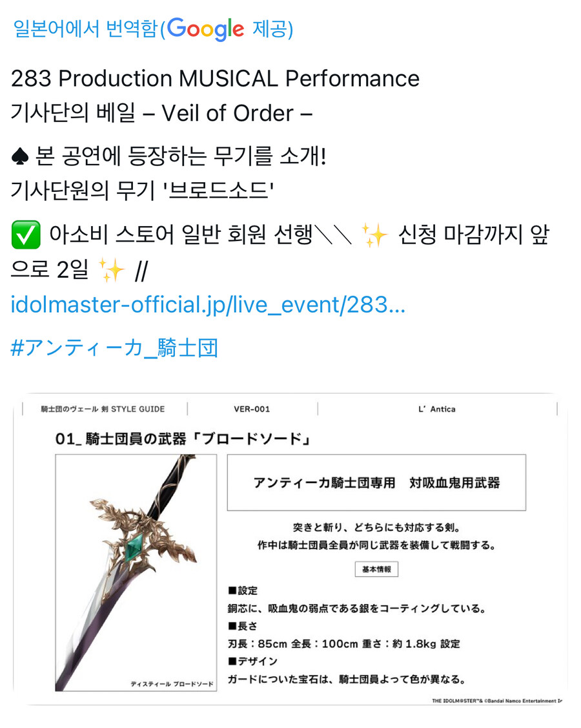Open the #アンティーカ_騎士団 hashtag
Screen dimensions: 581x728
coord(114,348)
